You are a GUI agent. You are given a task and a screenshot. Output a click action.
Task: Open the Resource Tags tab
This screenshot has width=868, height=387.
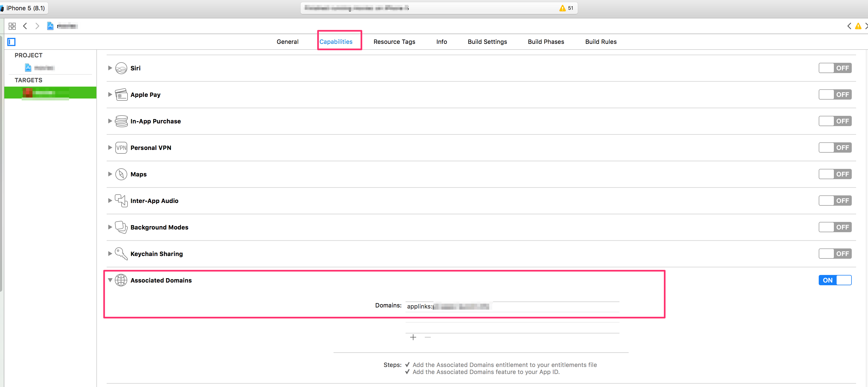click(x=394, y=41)
